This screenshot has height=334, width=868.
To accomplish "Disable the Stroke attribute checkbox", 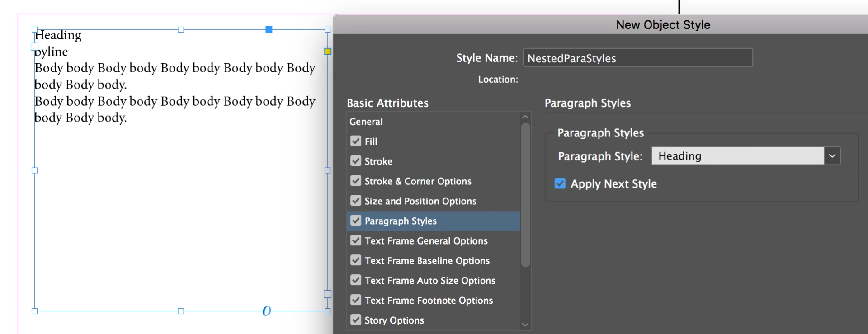I will click(x=356, y=161).
